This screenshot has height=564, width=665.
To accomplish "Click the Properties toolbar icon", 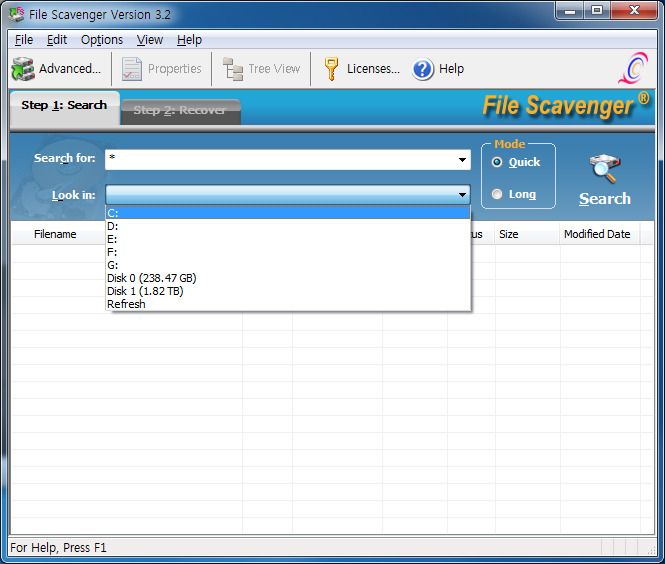I will tap(131, 69).
